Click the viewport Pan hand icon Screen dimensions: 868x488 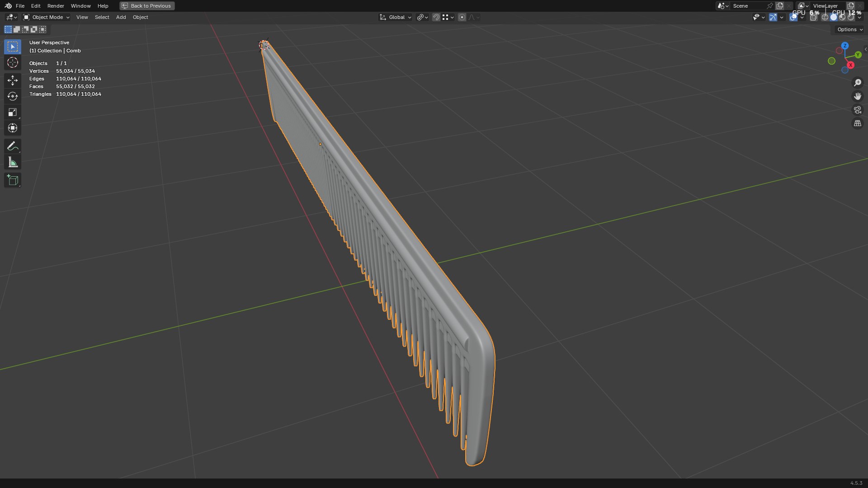858,96
